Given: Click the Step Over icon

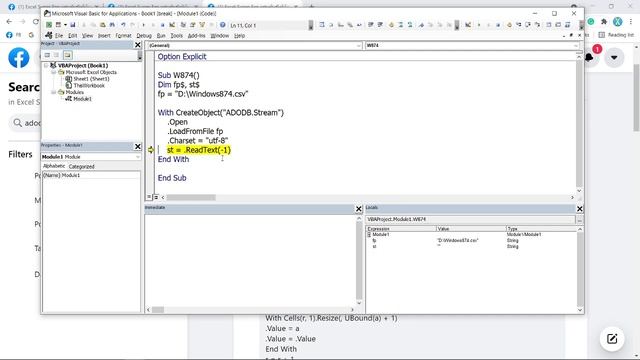Looking at the screenshot, I should (528, 25).
